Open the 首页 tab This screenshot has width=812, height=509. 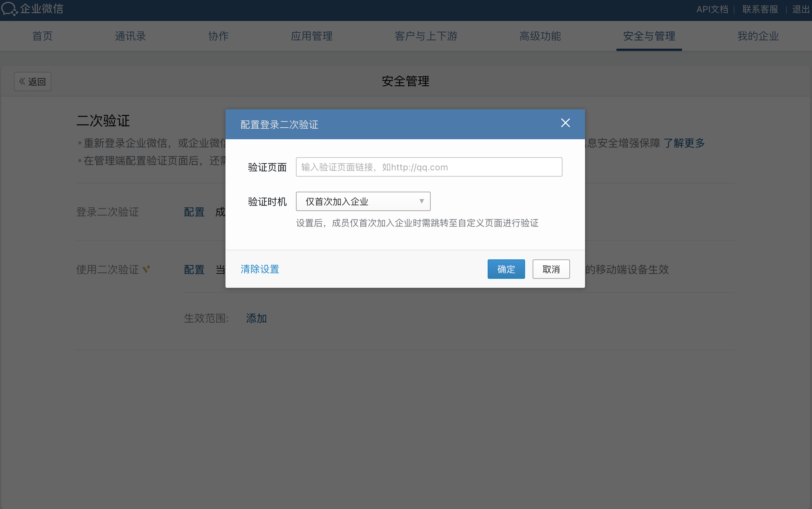pyautogui.click(x=42, y=36)
